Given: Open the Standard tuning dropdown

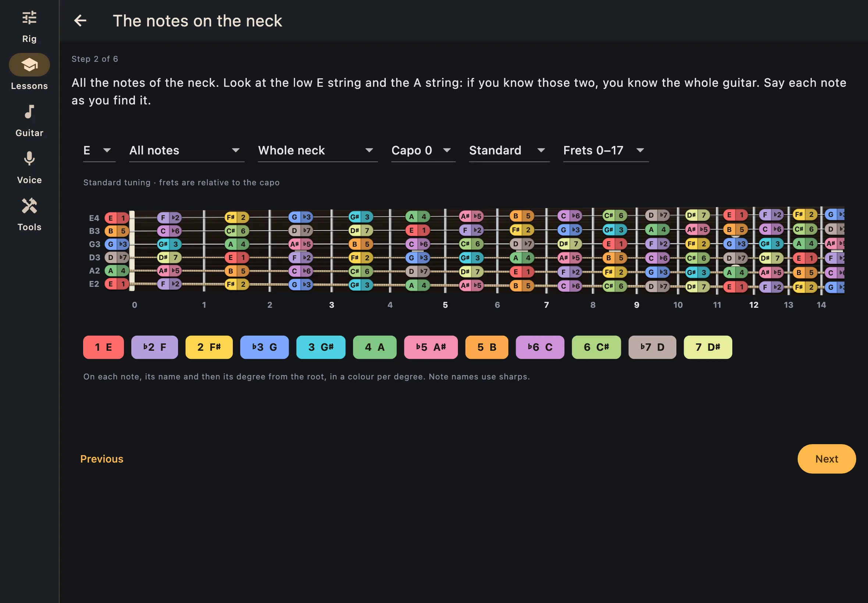Looking at the screenshot, I should pos(509,150).
